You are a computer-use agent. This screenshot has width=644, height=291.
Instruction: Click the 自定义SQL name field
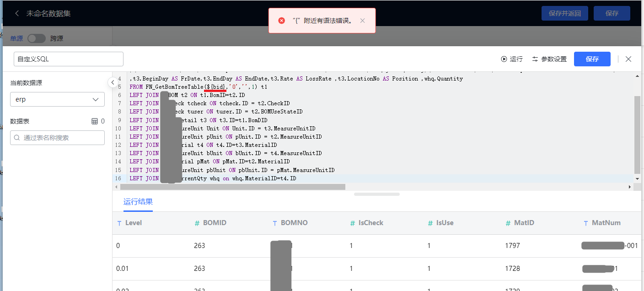point(69,59)
